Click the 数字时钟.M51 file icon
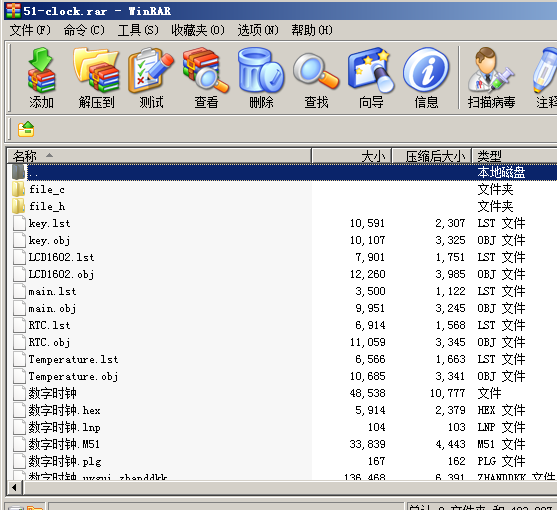Image resolution: width=557 pixels, height=510 pixels. coord(19,444)
